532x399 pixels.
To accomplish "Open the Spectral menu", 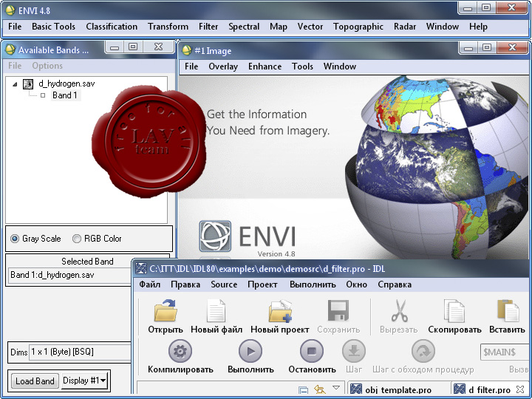I will (244, 27).
